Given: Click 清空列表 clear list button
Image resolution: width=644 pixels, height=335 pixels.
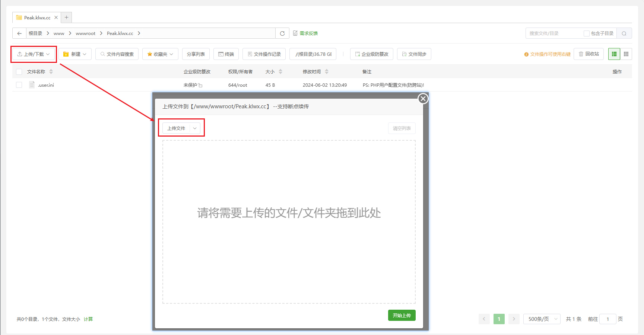Looking at the screenshot, I should point(402,128).
